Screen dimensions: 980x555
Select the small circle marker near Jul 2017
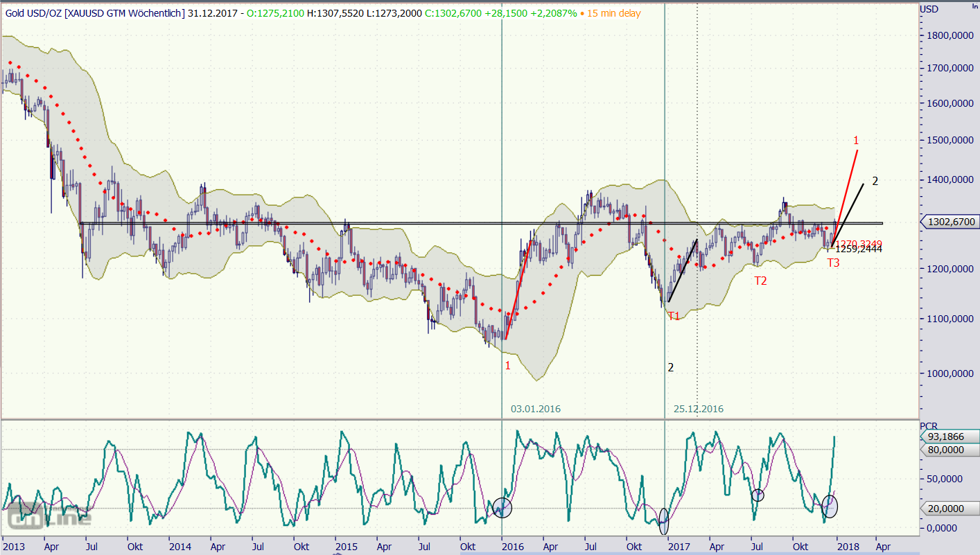[x=758, y=495]
